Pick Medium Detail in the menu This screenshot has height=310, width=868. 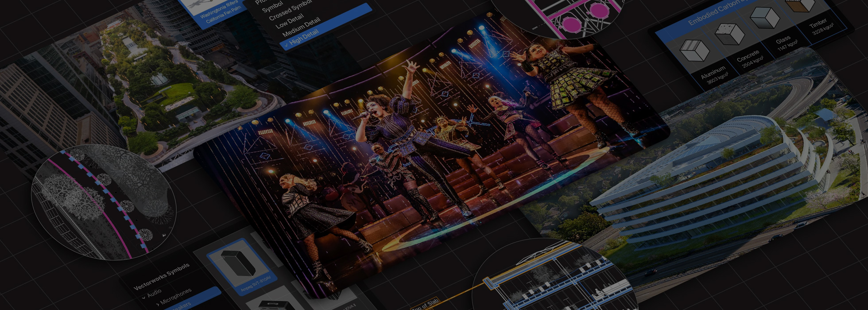[x=301, y=27]
